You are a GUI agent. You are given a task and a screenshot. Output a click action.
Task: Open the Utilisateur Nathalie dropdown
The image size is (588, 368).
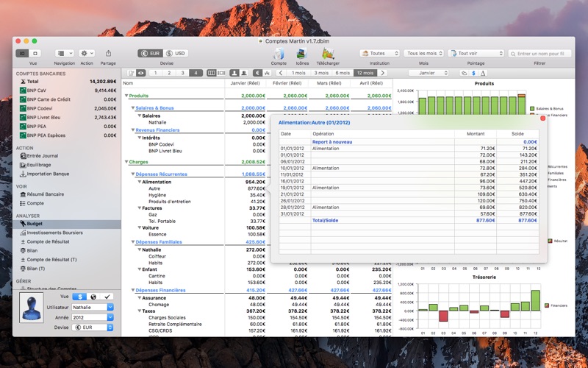[93, 307]
